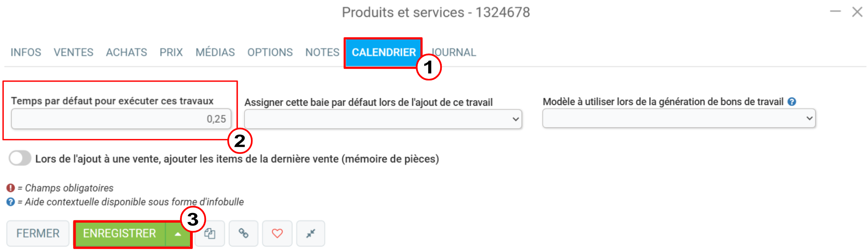This screenshot has height=251, width=868.
Task: Click the duplicate/copy icon button
Action: pyautogui.click(x=210, y=234)
